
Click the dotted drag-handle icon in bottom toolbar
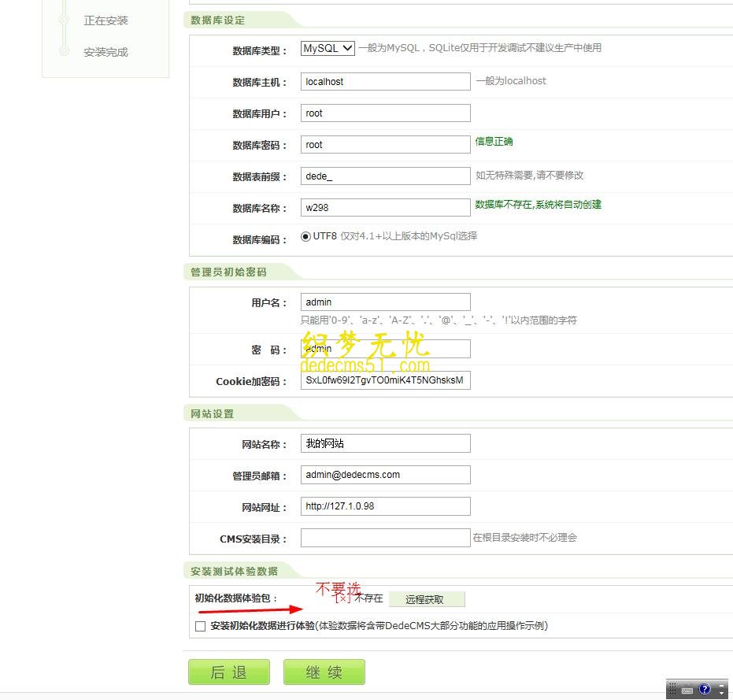click(672, 690)
